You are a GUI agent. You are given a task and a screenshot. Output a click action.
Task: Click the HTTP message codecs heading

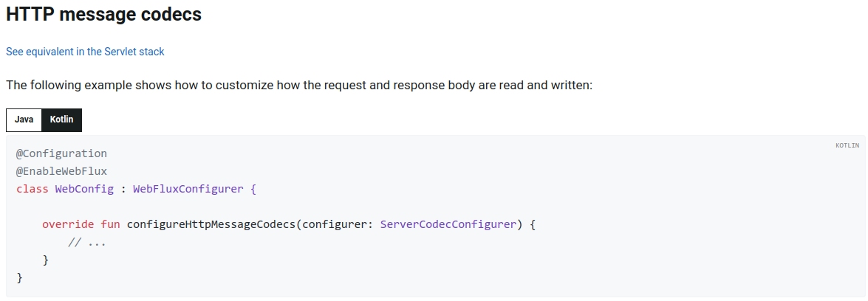point(103,15)
